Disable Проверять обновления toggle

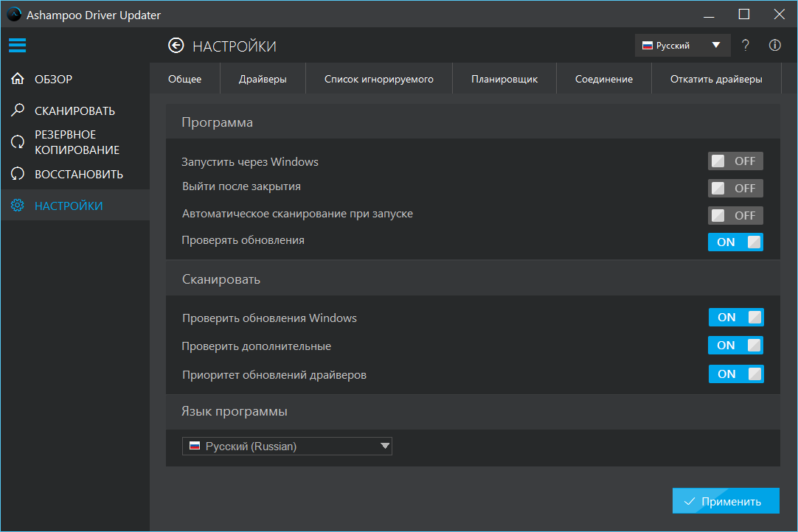(x=735, y=242)
